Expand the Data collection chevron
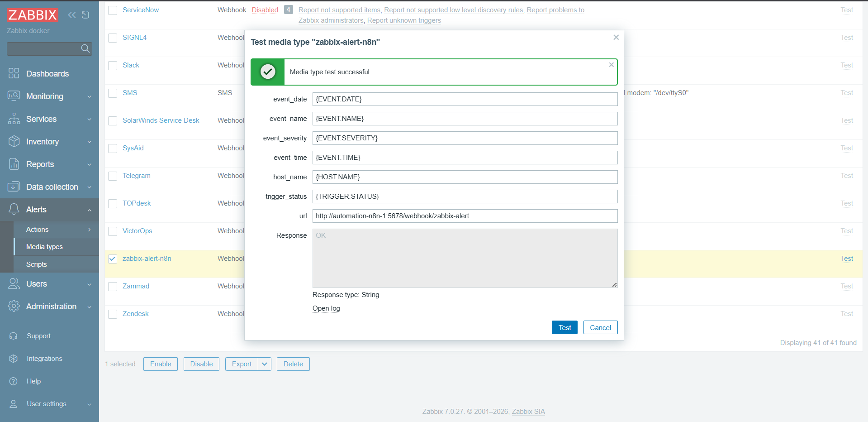 pos(90,187)
